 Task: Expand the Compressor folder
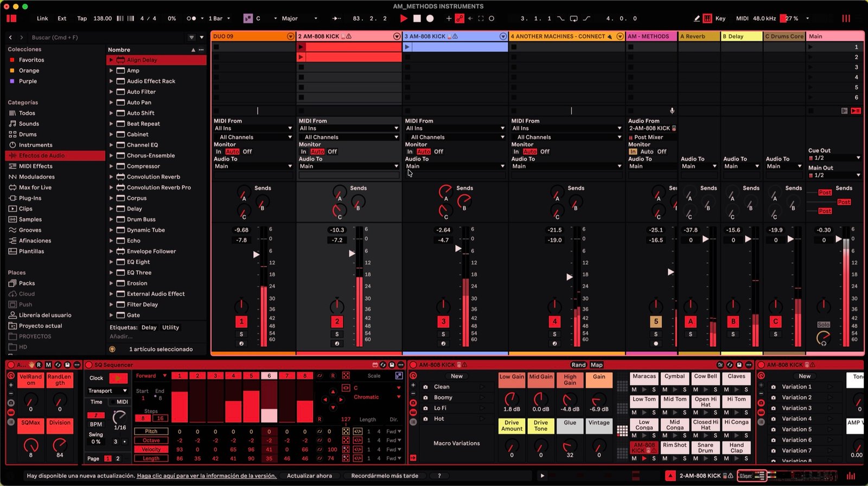(111, 166)
